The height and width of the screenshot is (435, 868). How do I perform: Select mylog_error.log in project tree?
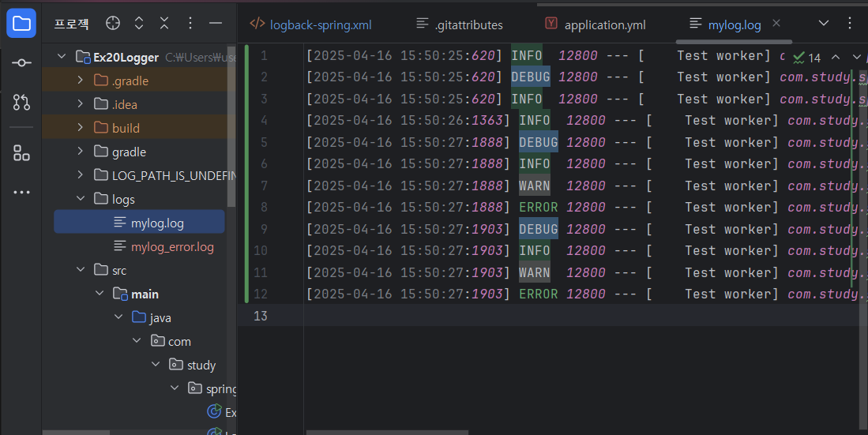[172, 246]
